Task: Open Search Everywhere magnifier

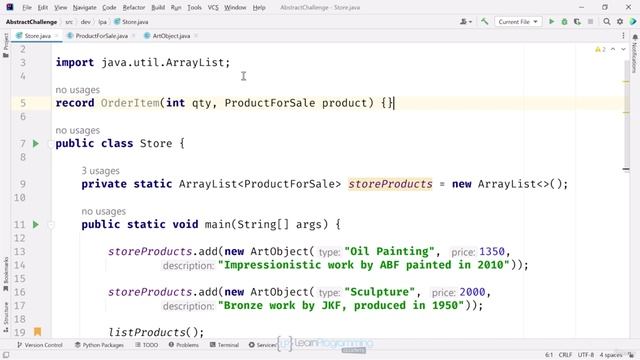Action: point(607,22)
